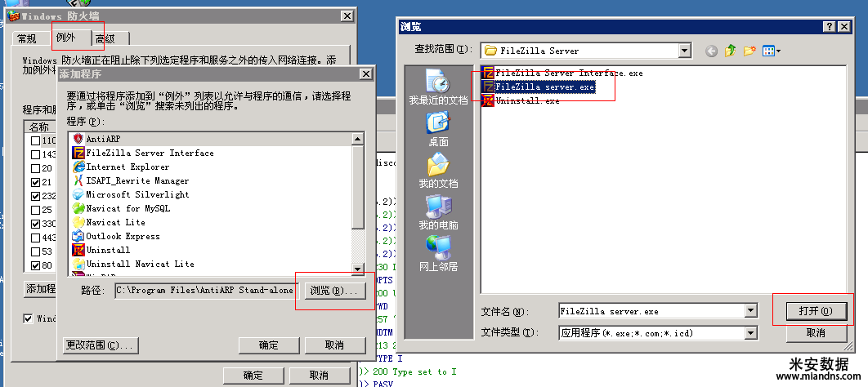The width and height of the screenshot is (868, 387).
Task: Open My Documents (我的文档) in places bar
Action: pos(438,171)
